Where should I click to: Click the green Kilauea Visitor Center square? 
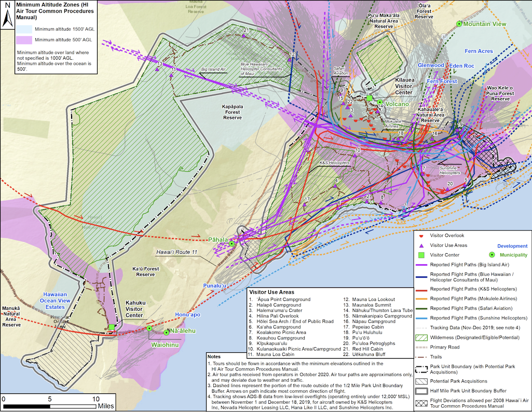pyautogui.click(x=370, y=98)
